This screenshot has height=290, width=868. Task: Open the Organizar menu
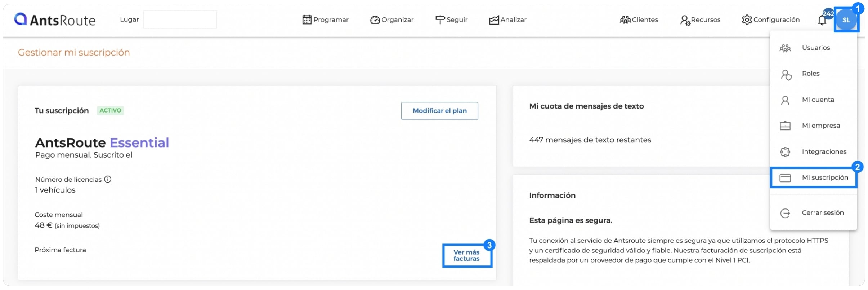tap(392, 20)
